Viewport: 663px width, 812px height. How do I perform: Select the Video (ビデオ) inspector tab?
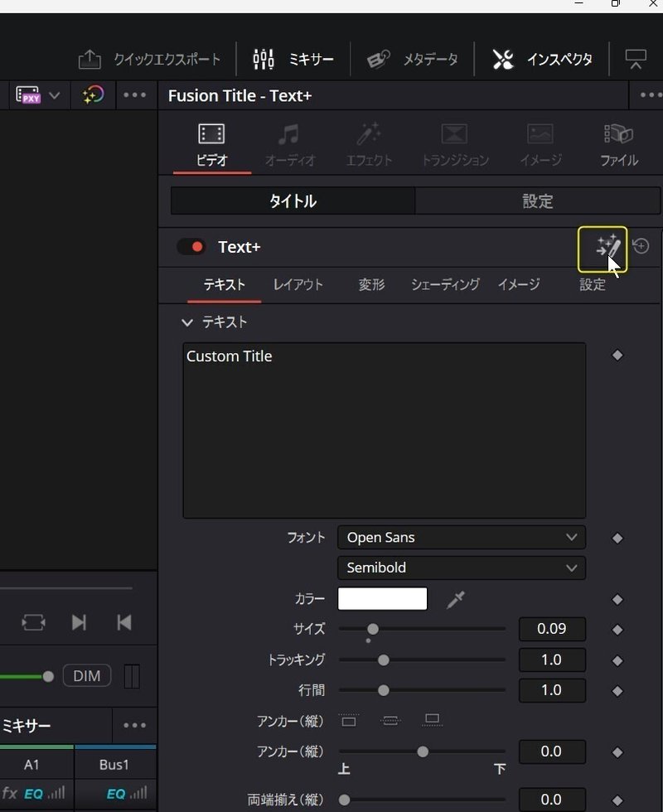212,146
